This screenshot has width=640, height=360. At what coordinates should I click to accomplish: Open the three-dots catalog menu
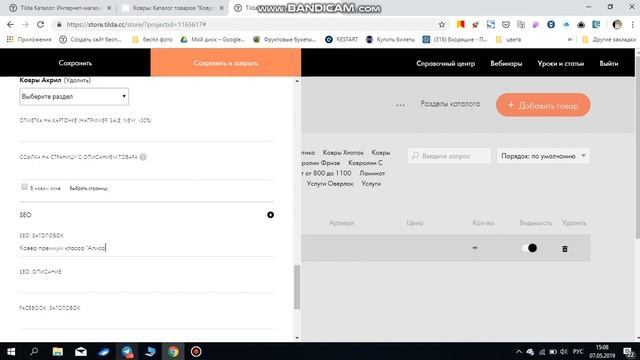point(400,105)
